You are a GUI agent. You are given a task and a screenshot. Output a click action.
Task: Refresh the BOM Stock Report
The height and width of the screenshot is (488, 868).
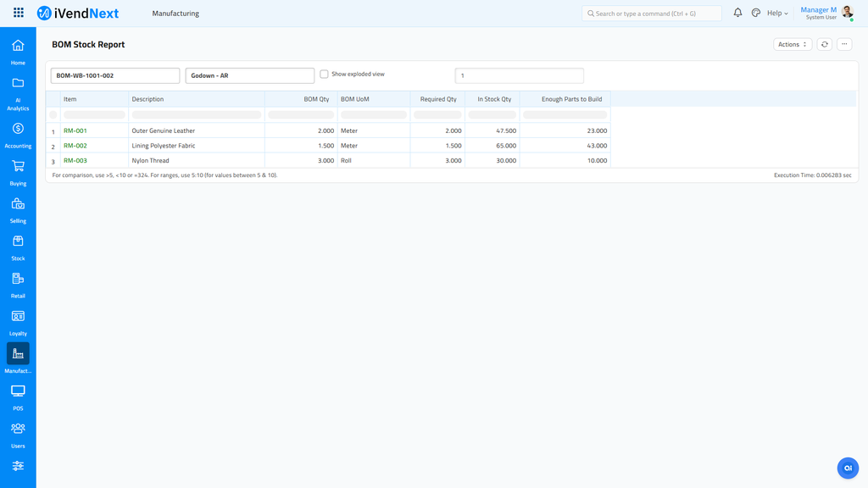coord(824,44)
